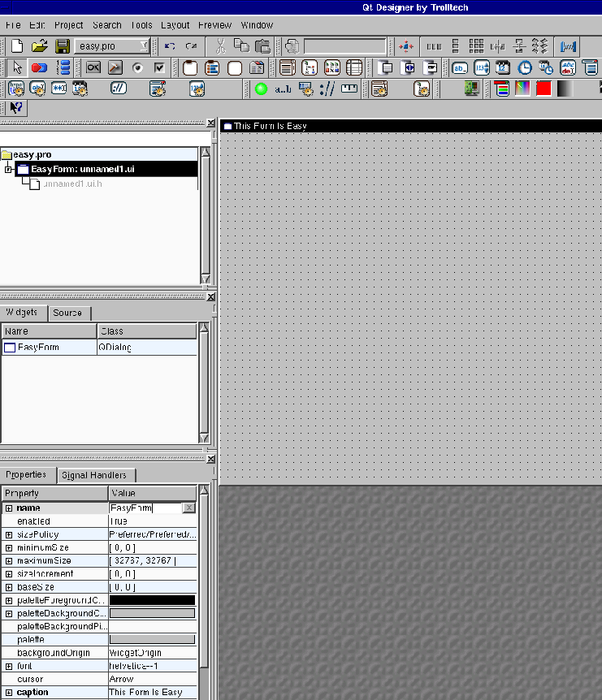Open the File menu
This screenshot has height=700, width=602.
coord(13,25)
